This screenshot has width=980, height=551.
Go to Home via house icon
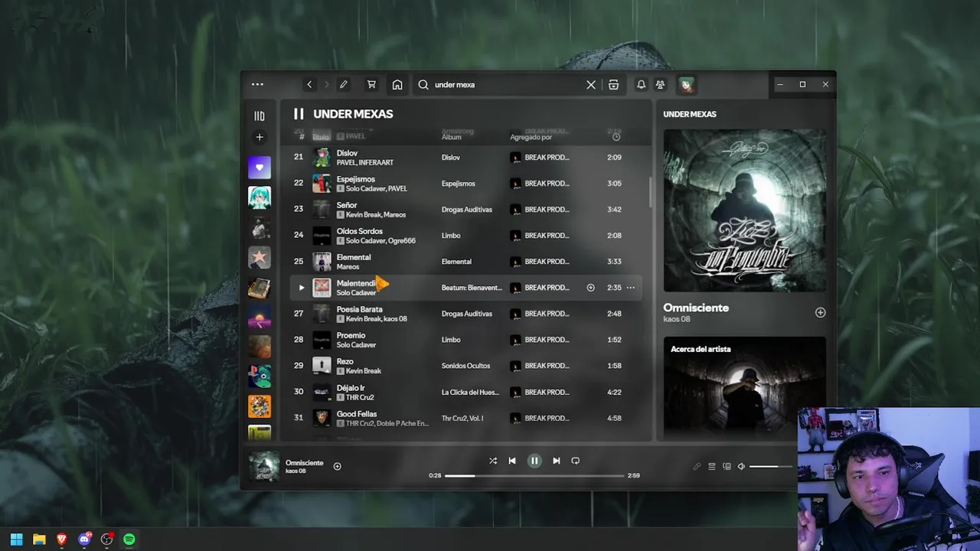[397, 85]
